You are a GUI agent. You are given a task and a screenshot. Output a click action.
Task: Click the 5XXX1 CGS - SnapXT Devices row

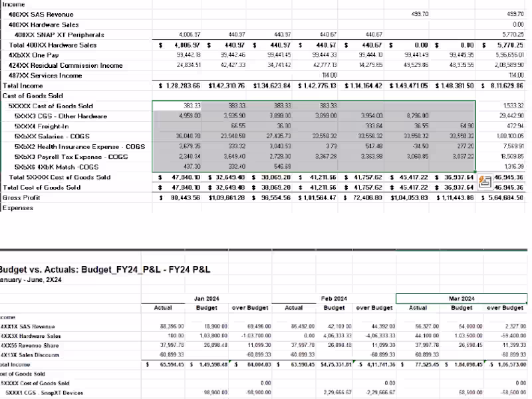click(40, 393)
